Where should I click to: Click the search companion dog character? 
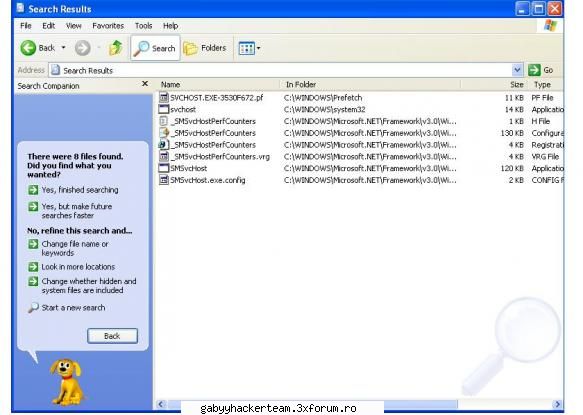click(x=67, y=382)
